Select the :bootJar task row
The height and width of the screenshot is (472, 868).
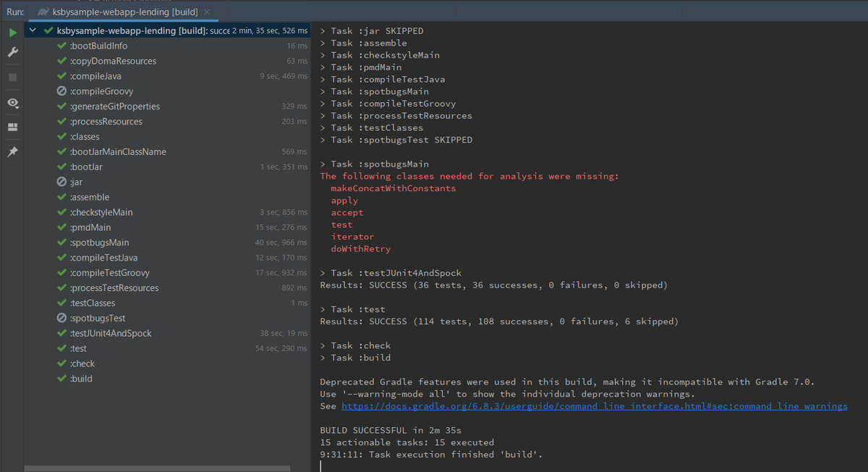tap(167, 167)
